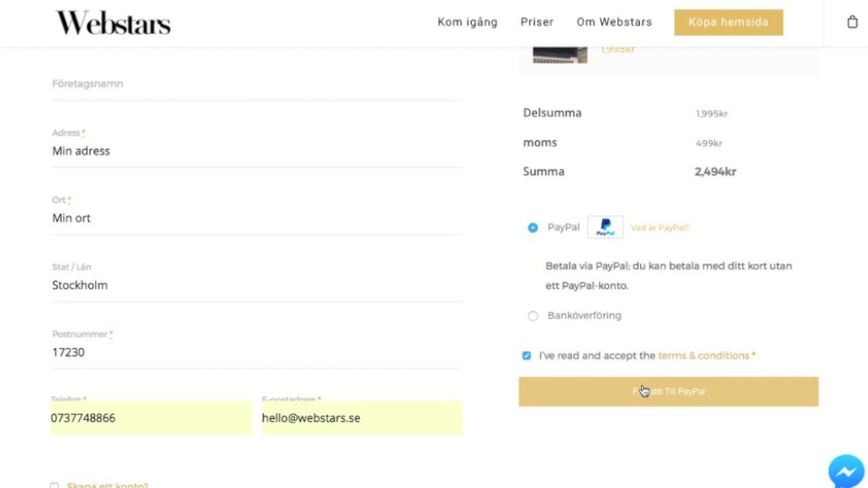The image size is (868, 488).
Task: Open the Messenger chat bubble
Action: coord(848,470)
